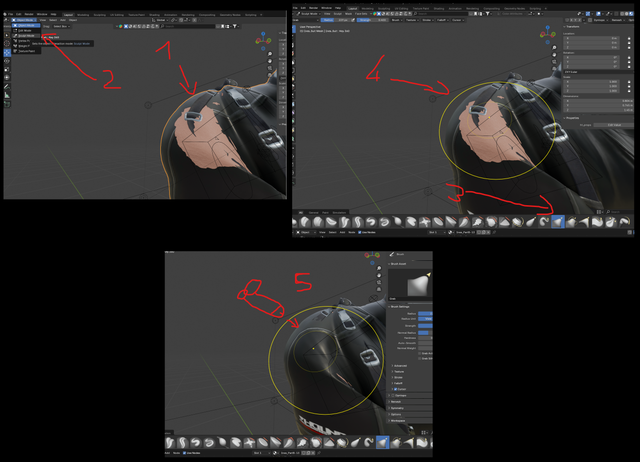640x462 pixels.
Task: Pick Texture Paint entry in top-left mode list
Action: 26,51
